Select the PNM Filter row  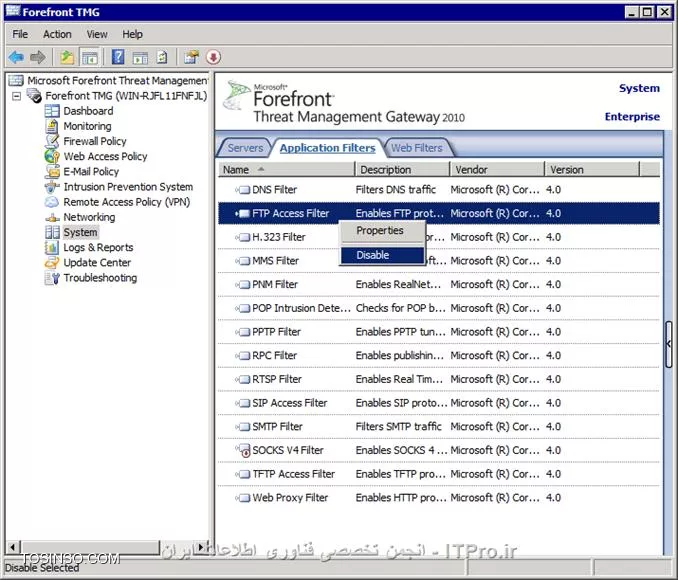coord(439,285)
